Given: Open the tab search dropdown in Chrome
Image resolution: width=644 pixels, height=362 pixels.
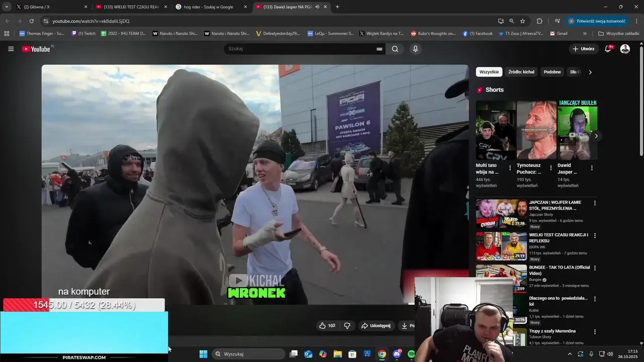Looking at the screenshot, I should (7, 7).
